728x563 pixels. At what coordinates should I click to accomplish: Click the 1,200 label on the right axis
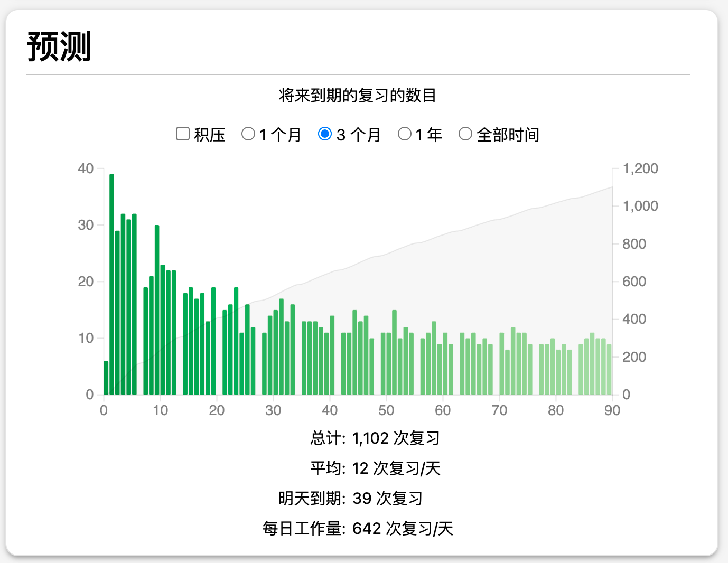tap(640, 168)
